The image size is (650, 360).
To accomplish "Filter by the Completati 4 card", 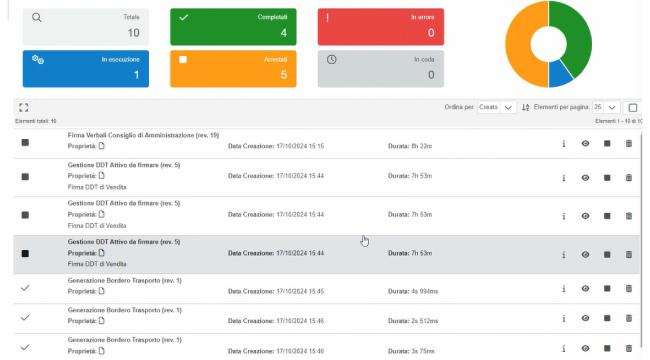I will pos(233,27).
